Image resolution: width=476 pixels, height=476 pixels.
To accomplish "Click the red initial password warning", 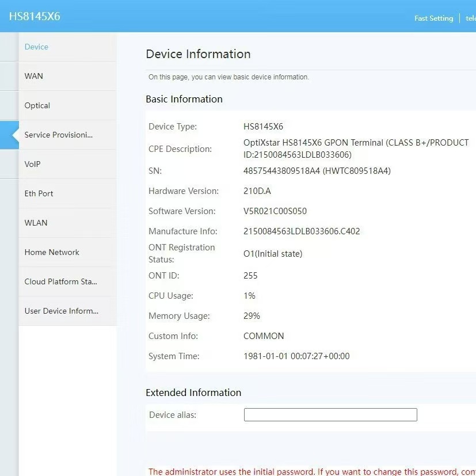I will click(311, 471).
